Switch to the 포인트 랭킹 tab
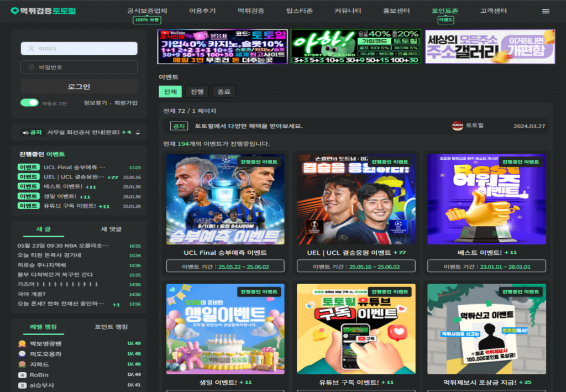 tap(111, 327)
